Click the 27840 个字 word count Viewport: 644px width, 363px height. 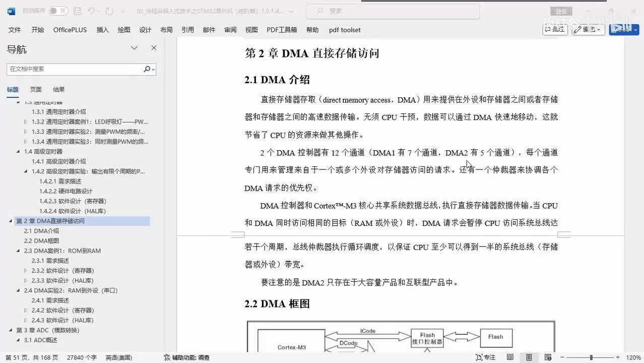pyautogui.click(x=82, y=357)
